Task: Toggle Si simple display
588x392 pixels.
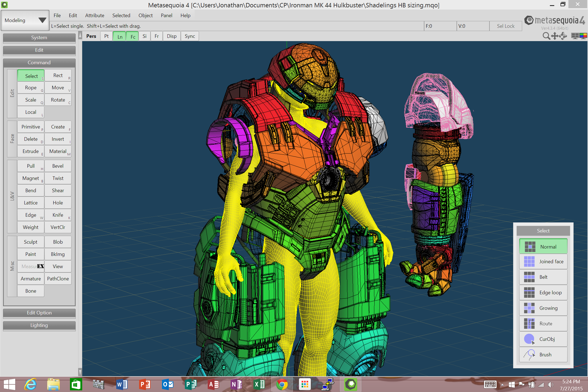Action: click(145, 36)
